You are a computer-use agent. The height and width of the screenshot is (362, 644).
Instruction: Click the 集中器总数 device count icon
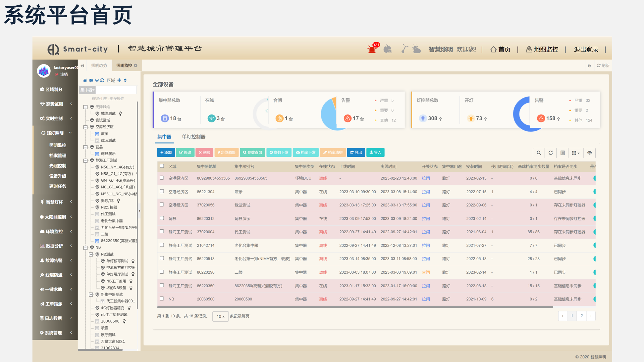[x=165, y=118]
